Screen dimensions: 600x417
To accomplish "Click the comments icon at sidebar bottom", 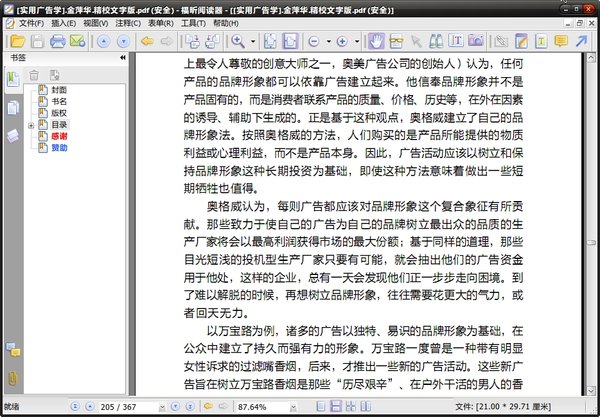I will (x=13, y=351).
